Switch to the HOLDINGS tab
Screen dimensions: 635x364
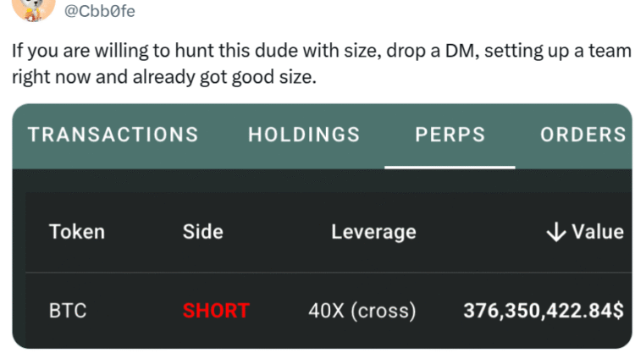coord(304,135)
